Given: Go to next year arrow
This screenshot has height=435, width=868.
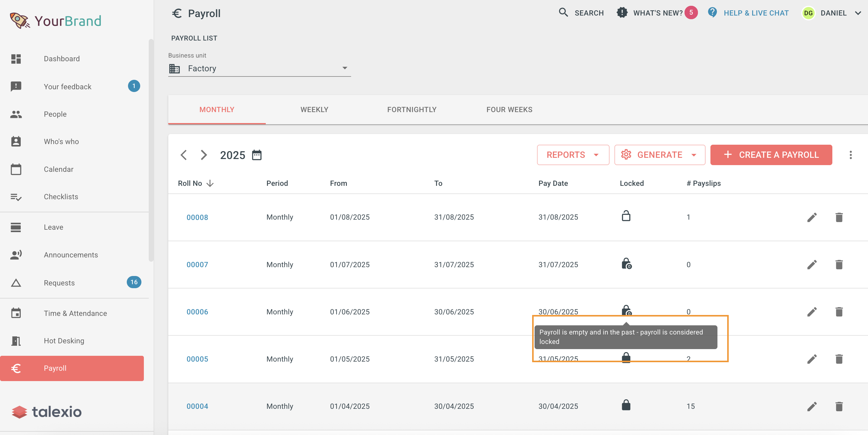Looking at the screenshot, I should point(204,155).
